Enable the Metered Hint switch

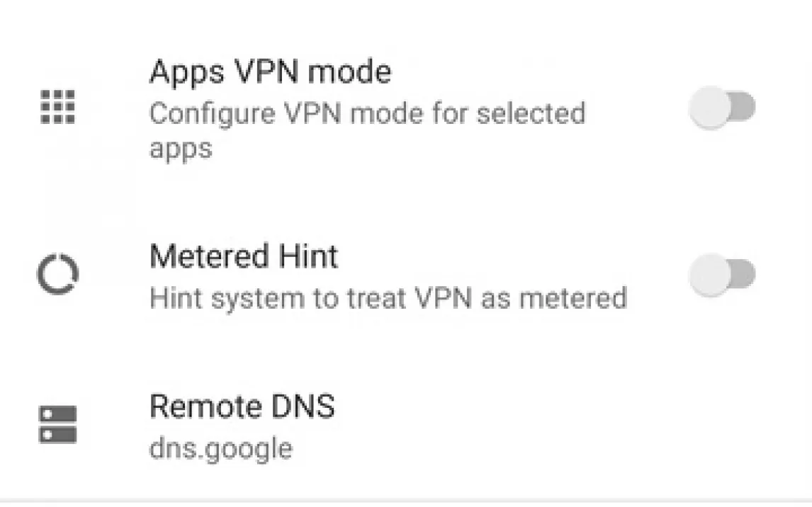[x=723, y=275]
